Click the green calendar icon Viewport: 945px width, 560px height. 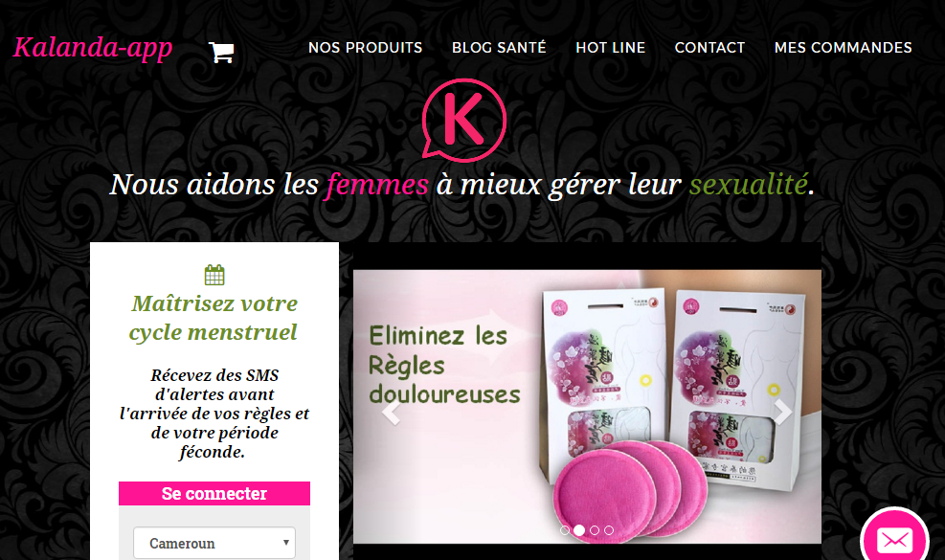[214, 275]
